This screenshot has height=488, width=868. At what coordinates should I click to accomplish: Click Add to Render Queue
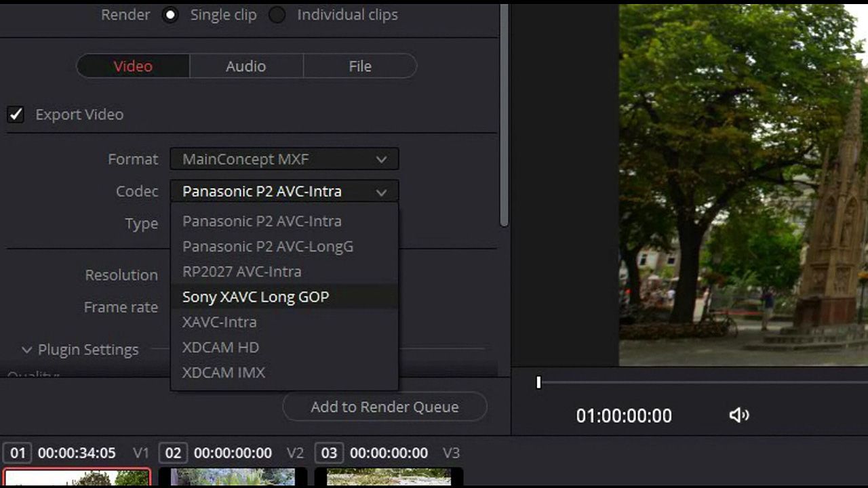(x=384, y=407)
